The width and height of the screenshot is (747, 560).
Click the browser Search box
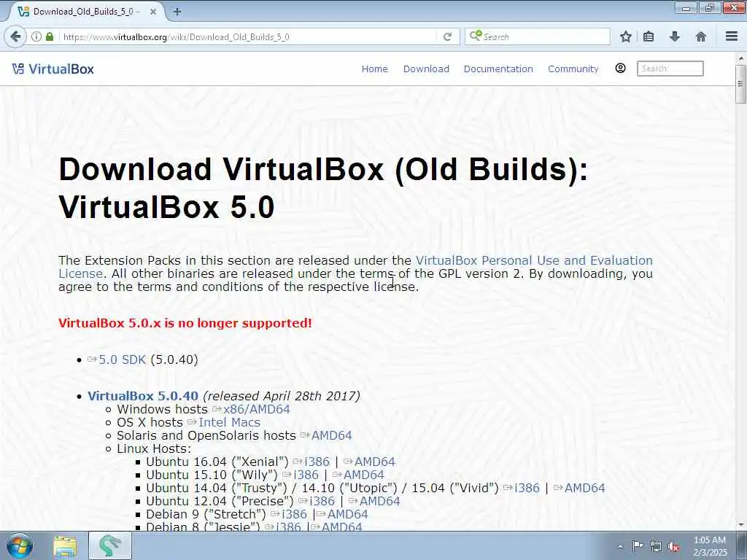[538, 36]
